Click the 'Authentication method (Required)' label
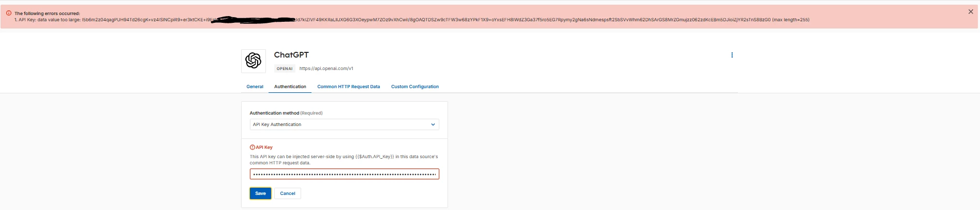 pyautogui.click(x=286, y=113)
